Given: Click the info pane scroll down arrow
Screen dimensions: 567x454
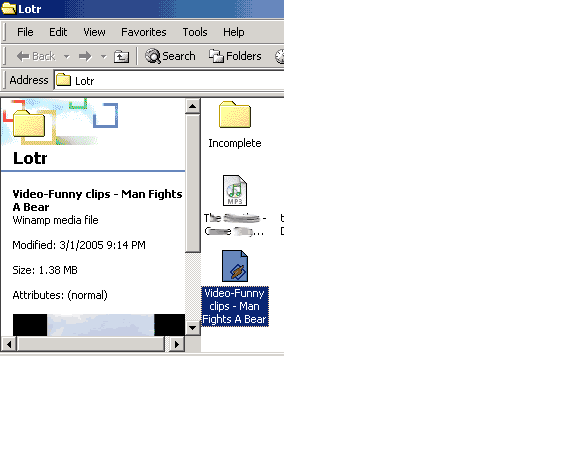Looking at the screenshot, I should point(192,328).
